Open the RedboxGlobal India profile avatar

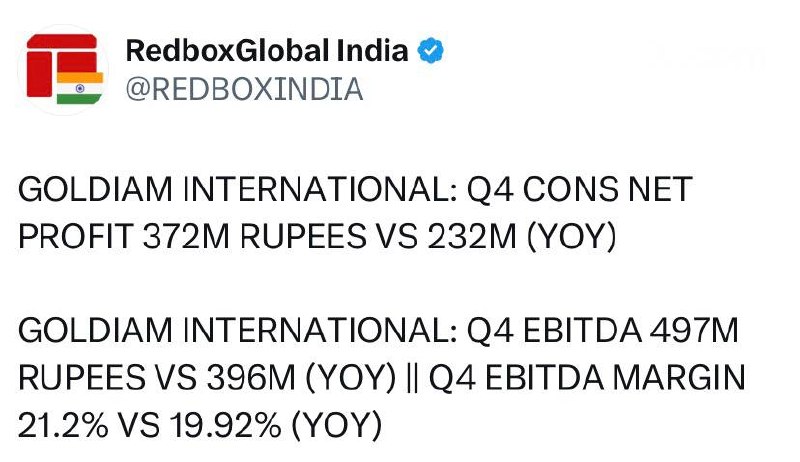pos(64,69)
